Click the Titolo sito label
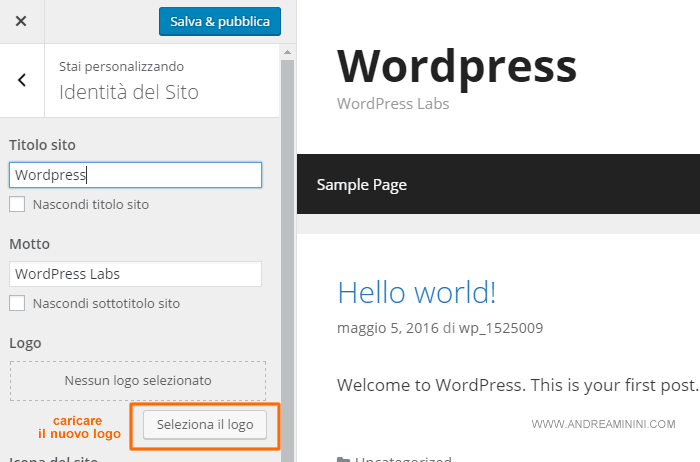Viewport: 700px width, 462px height. [x=42, y=145]
